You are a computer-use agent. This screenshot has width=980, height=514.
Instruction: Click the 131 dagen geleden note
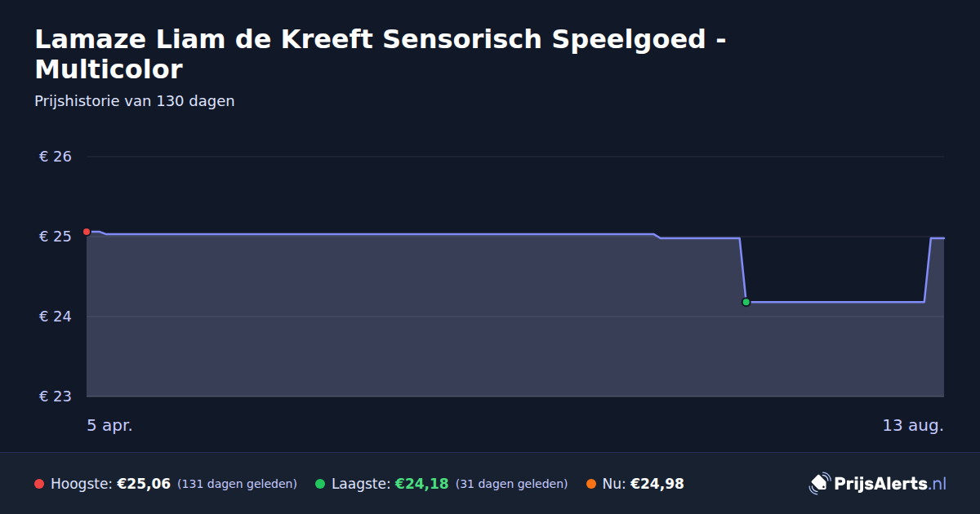(237, 484)
